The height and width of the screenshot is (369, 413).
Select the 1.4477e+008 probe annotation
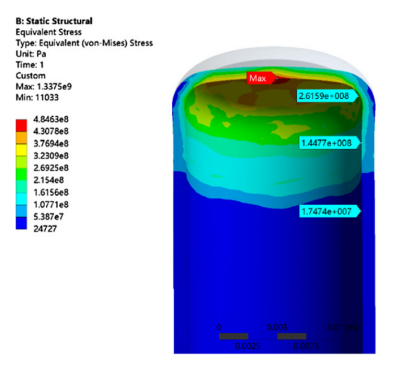coord(330,143)
